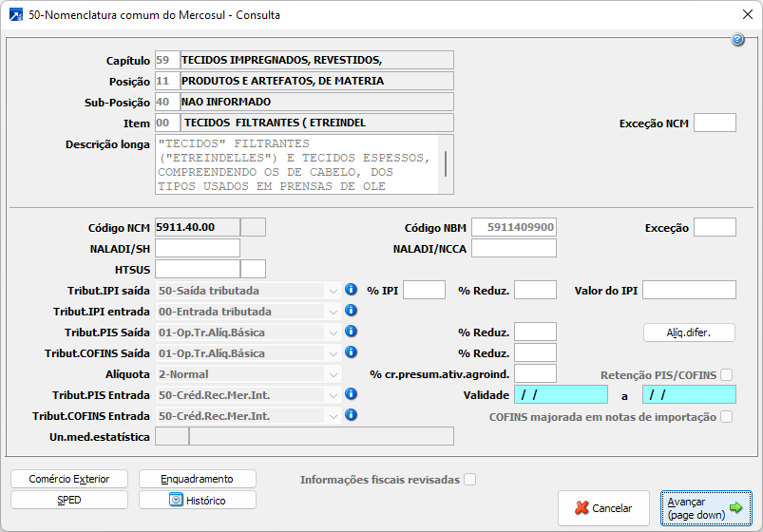Click NAO INFORMADO text

pyautogui.click(x=226, y=102)
